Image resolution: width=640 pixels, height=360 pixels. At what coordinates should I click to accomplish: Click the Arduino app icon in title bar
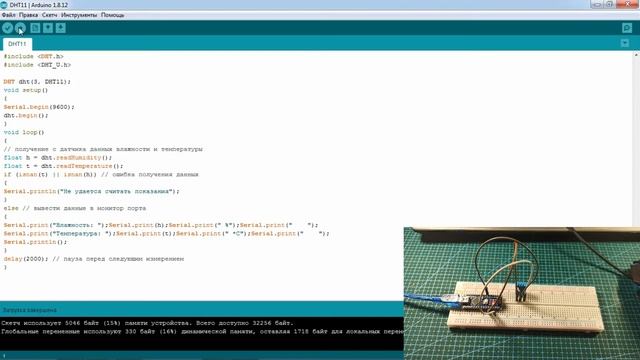point(4,5)
